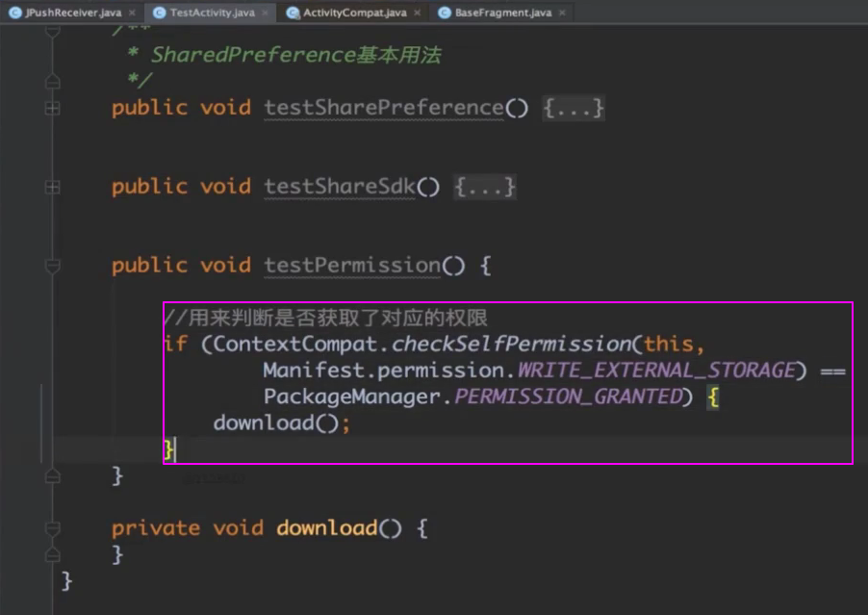The height and width of the screenshot is (615, 868).
Task: Expand the folded testSharePreference method in gutter
Action: click(x=53, y=108)
